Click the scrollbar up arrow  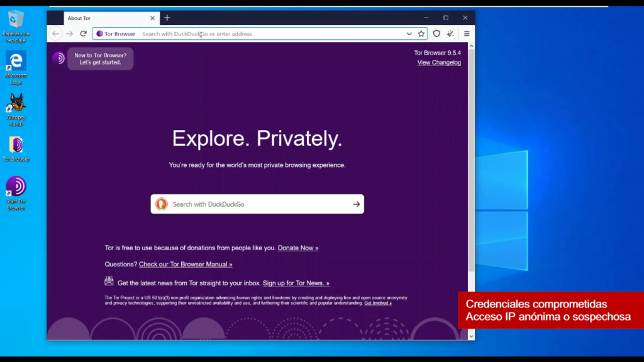pos(471,46)
